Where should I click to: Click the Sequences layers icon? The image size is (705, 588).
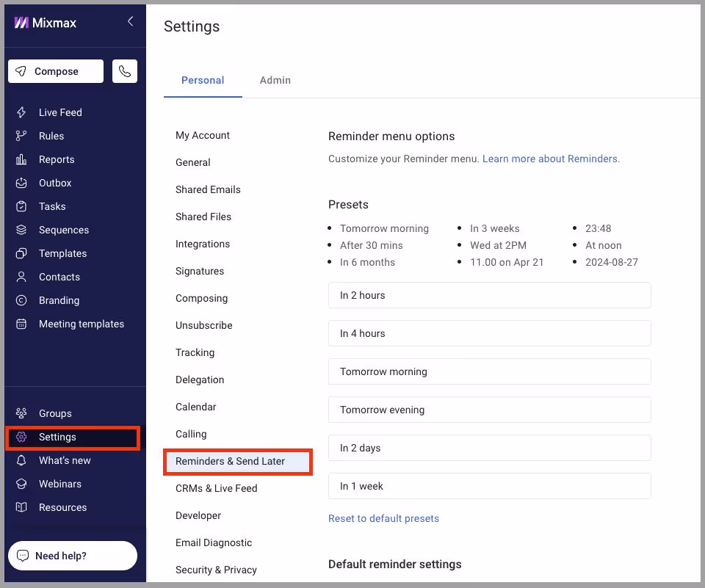pos(21,230)
